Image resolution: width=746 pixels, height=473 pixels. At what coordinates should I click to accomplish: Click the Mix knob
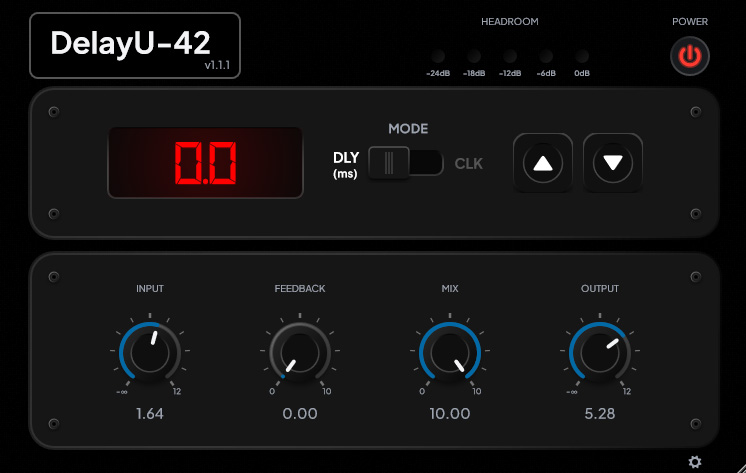click(450, 353)
